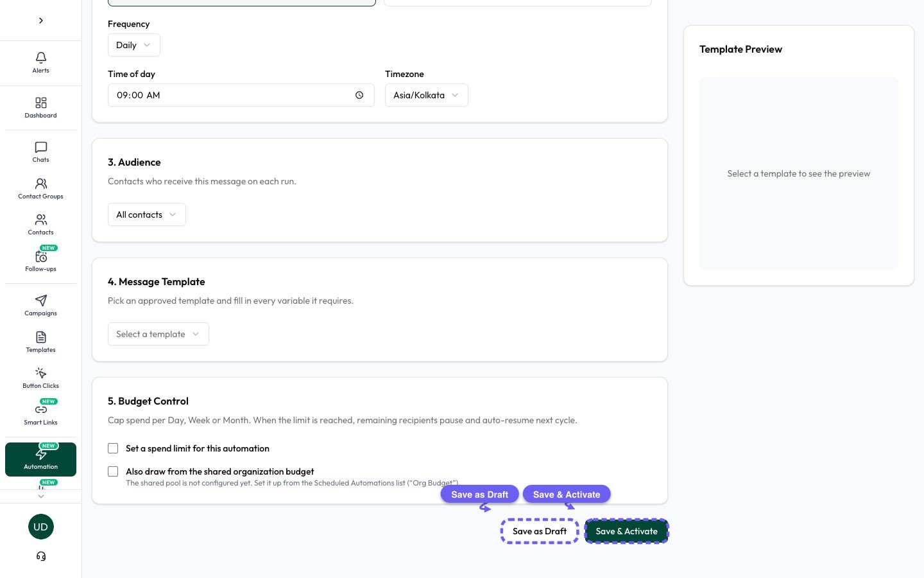Open the All contacts audience dropdown
Screen dimensions: 924x578
point(146,215)
